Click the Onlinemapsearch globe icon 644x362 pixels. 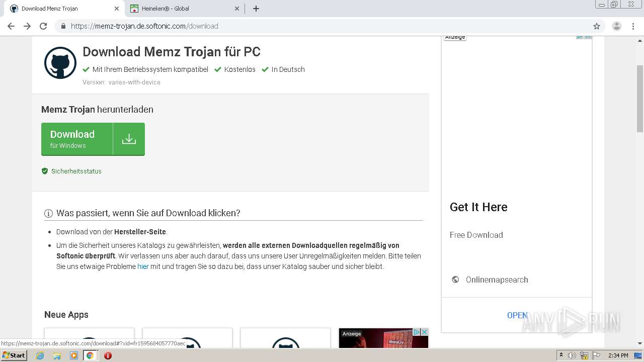coord(455,280)
